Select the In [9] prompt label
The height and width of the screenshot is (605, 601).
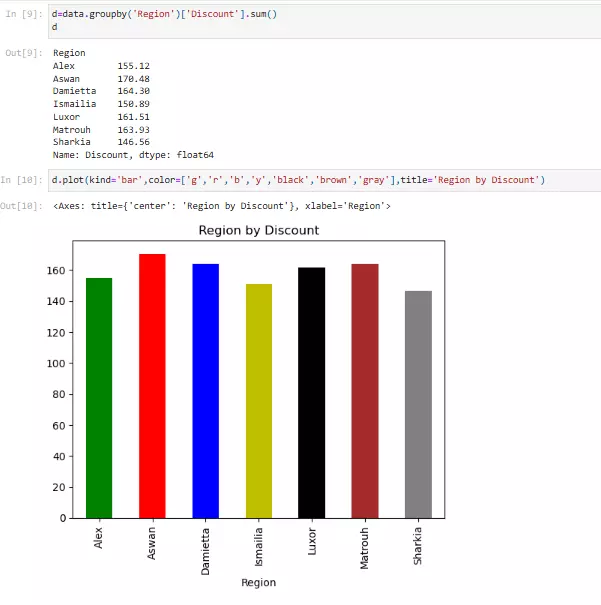(x=24, y=14)
